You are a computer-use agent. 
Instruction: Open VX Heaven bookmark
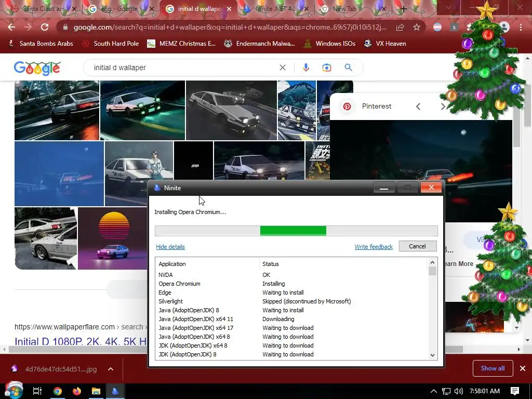point(385,44)
